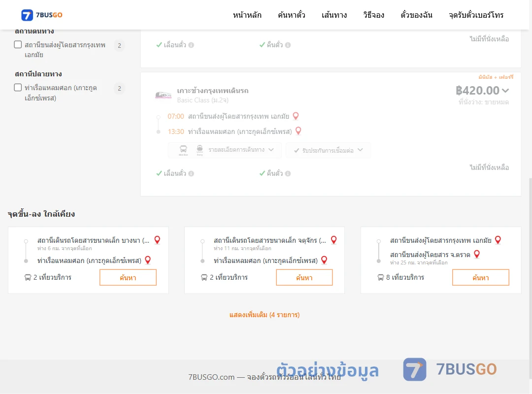Click the 7BUSGO logo in header
This screenshot has height=394, width=532.
[x=42, y=15]
